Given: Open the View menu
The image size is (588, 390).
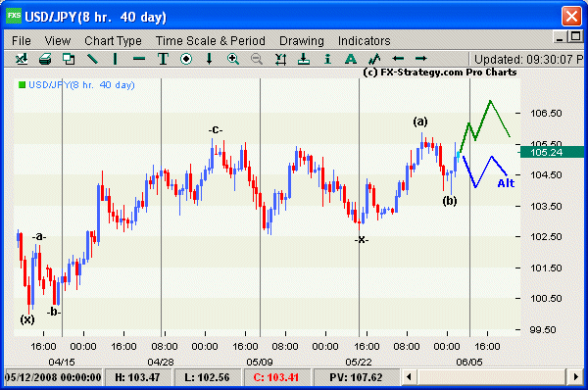Looking at the screenshot, I should tap(58, 40).
